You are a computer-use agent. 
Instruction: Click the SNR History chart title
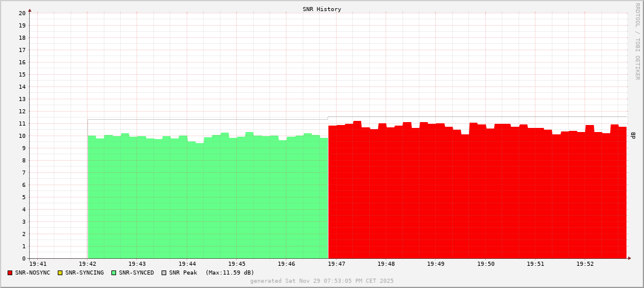point(321,9)
